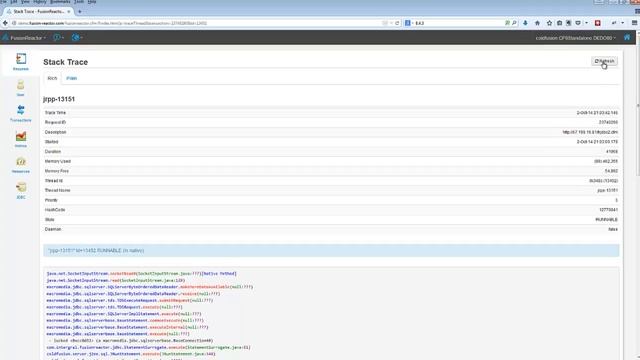Click the Request ID row label
The height and width of the screenshot is (360, 640).
pos(55,122)
